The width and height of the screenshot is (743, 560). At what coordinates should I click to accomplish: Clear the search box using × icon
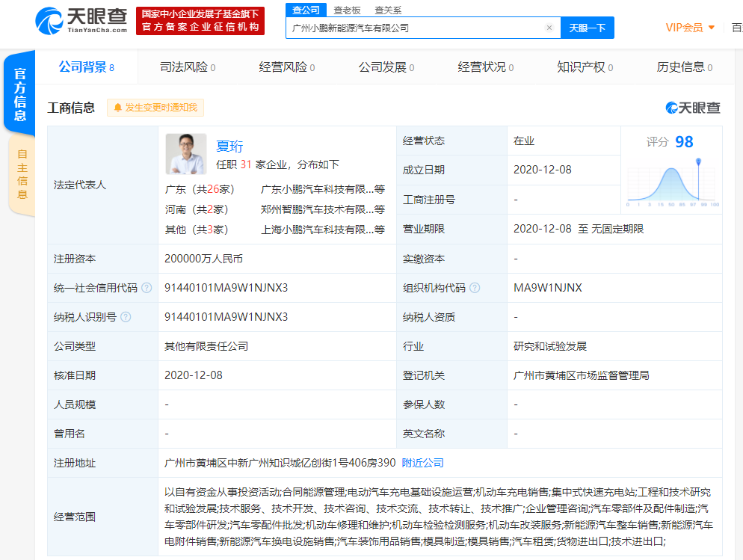tap(549, 27)
